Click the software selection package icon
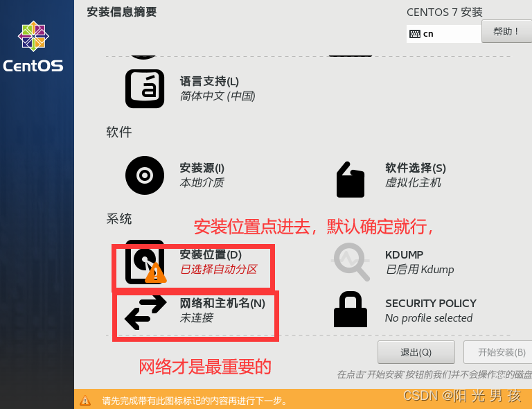 350,180
